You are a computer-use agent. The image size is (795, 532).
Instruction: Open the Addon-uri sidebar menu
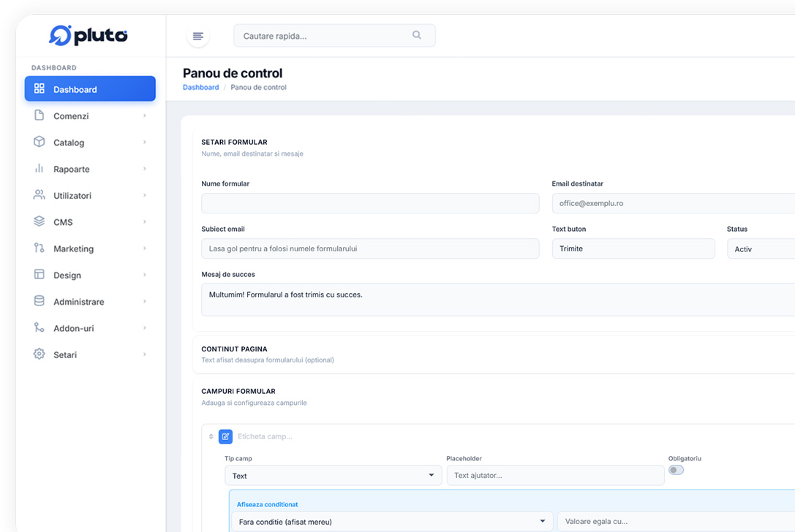pyautogui.click(x=90, y=328)
